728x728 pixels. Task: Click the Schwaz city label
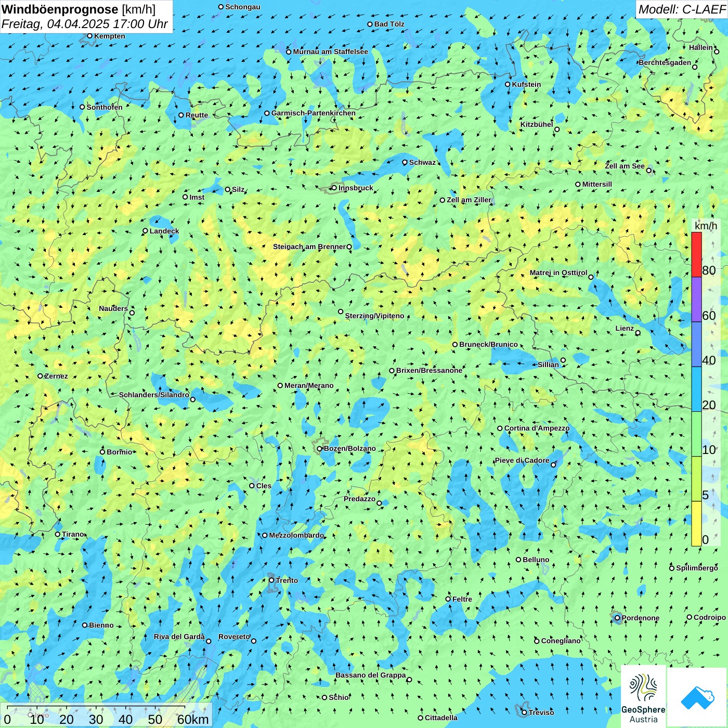(x=422, y=162)
